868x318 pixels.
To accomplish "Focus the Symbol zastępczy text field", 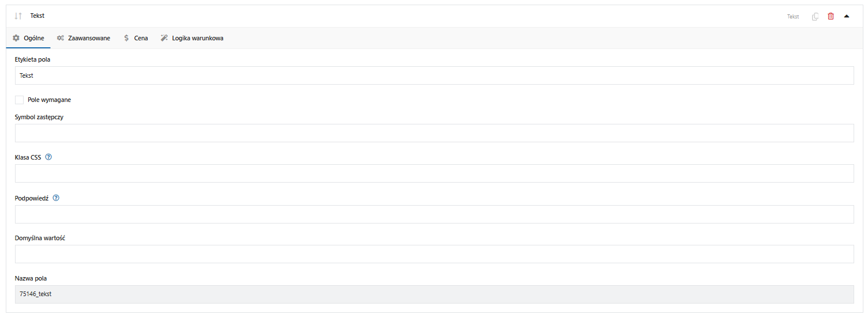I will (434, 133).
